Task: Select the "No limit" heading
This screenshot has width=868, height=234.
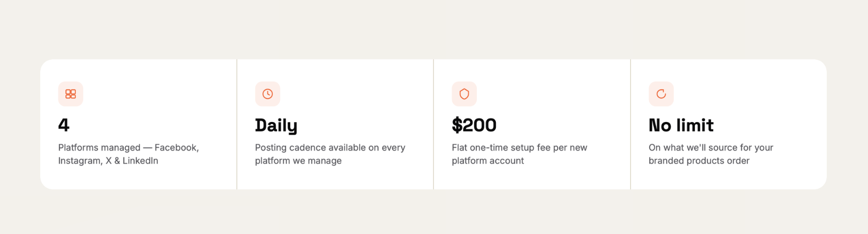Action: coord(681,125)
